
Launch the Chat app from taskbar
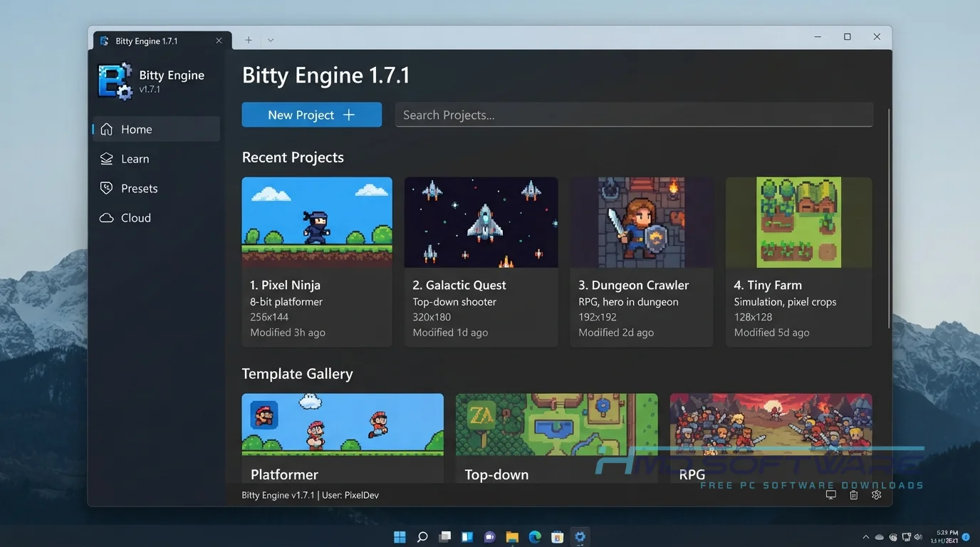click(490, 536)
